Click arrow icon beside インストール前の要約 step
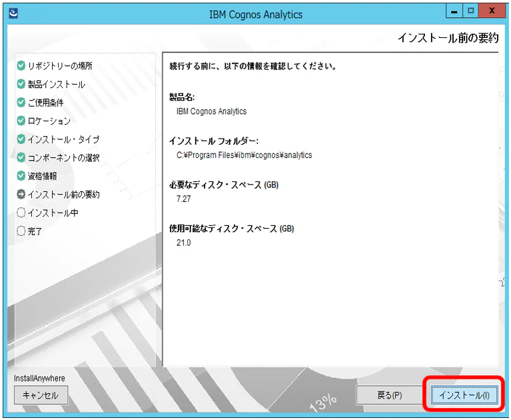511x420 pixels. (21, 195)
